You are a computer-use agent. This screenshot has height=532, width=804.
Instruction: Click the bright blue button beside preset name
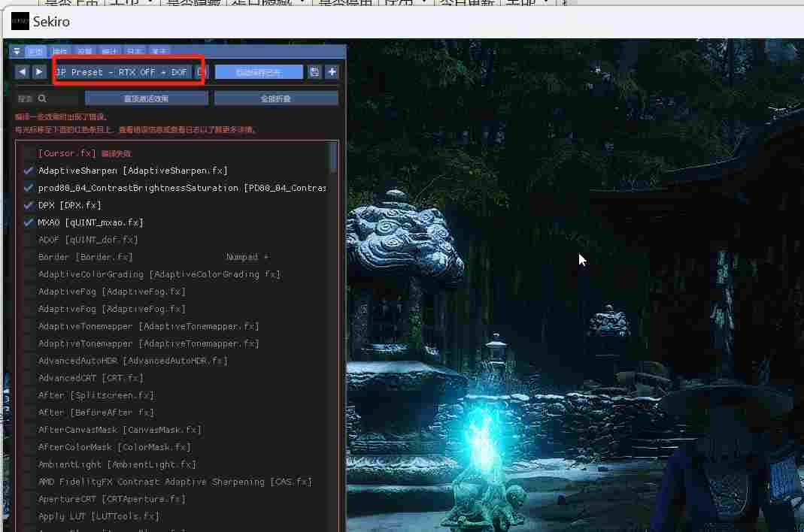pos(259,72)
